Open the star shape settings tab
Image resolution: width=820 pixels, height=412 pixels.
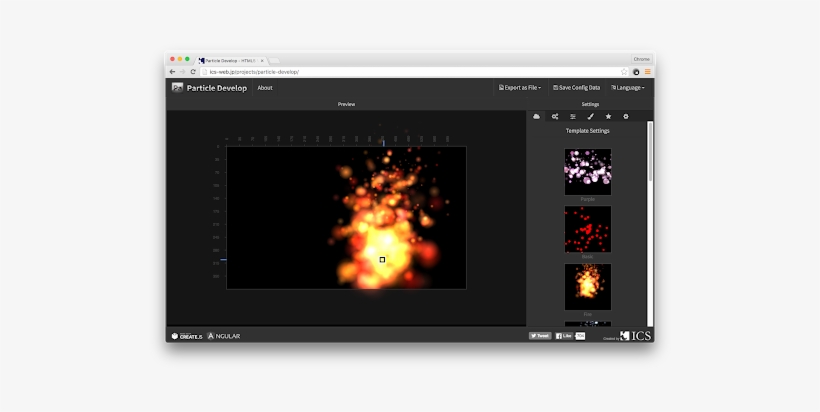608,117
